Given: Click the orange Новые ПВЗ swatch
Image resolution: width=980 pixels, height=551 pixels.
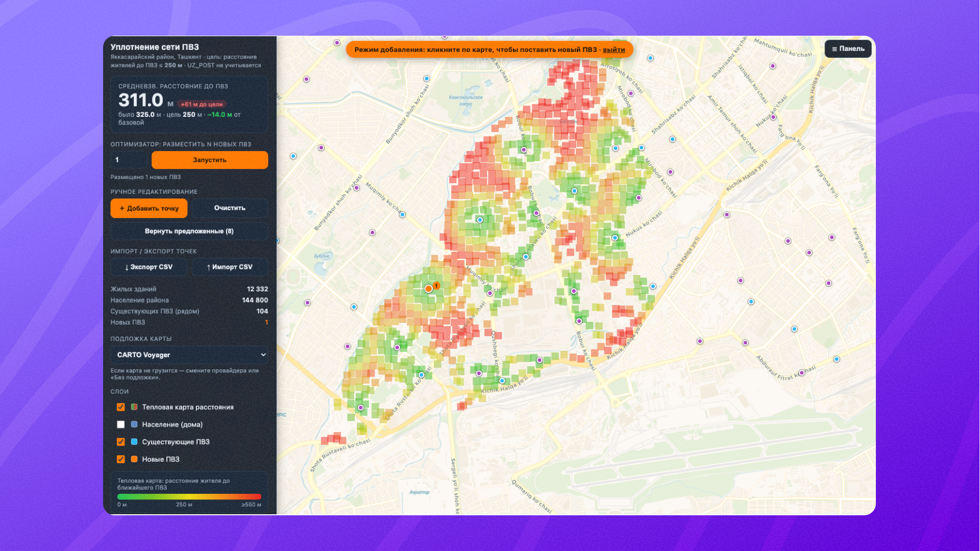Looking at the screenshot, I should [x=134, y=459].
